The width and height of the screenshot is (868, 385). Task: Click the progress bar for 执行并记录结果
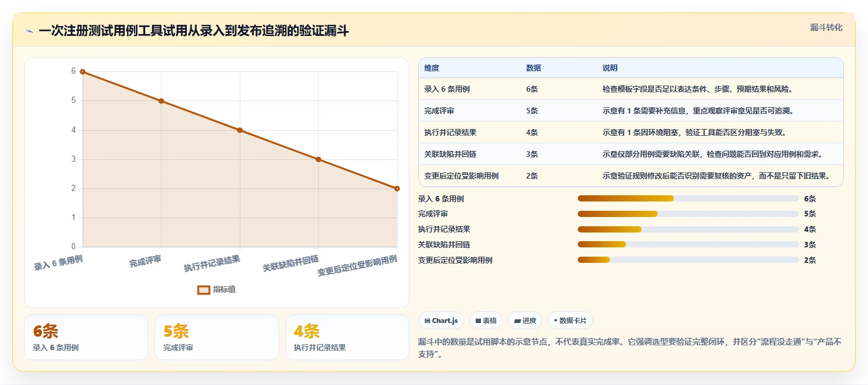[x=688, y=229]
